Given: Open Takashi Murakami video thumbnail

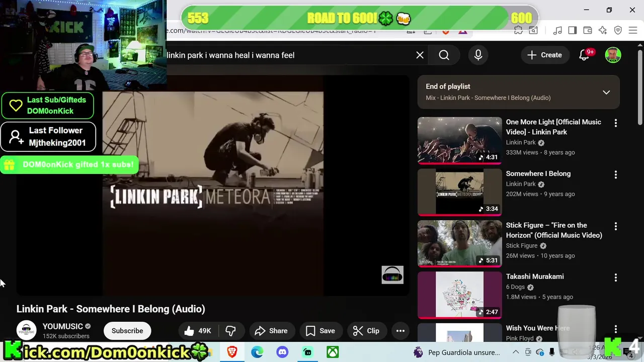Looking at the screenshot, I should click(x=459, y=295).
